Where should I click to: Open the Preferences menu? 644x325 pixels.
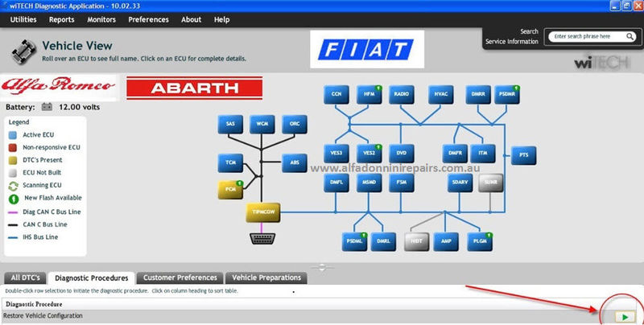pyautogui.click(x=149, y=19)
